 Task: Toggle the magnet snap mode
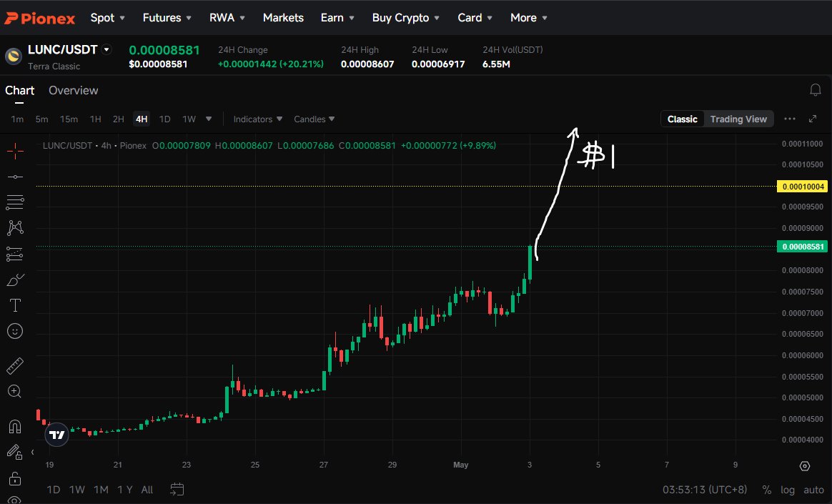pos(15,426)
